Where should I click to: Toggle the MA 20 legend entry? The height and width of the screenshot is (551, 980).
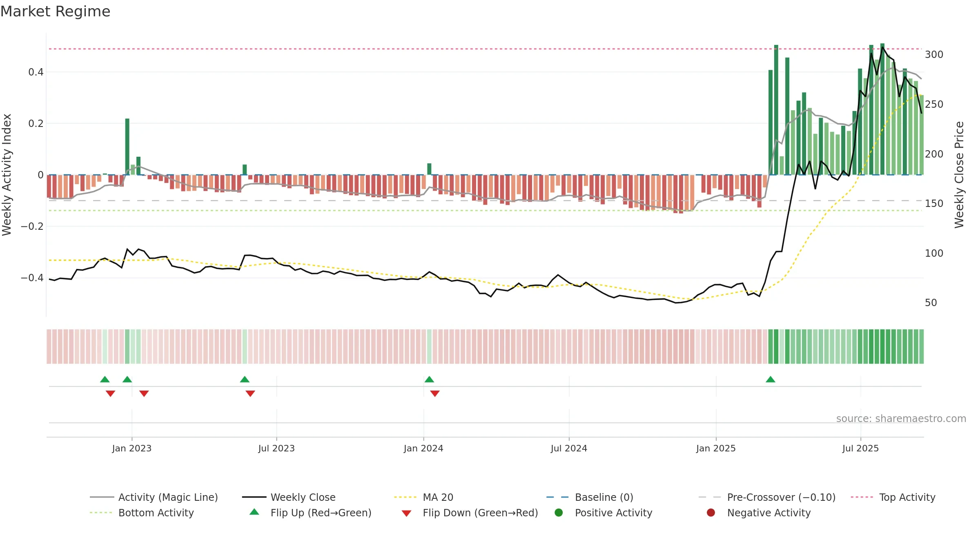pos(424,497)
